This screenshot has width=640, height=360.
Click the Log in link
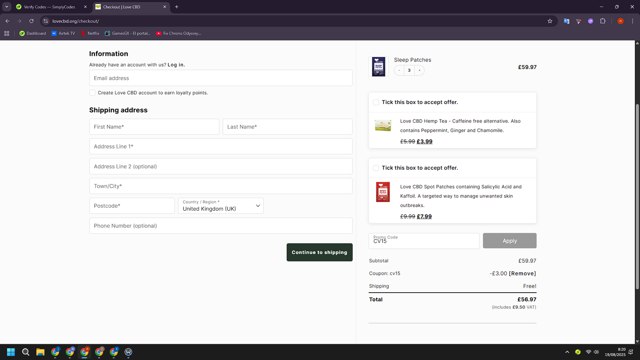pyautogui.click(x=176, y=64)
